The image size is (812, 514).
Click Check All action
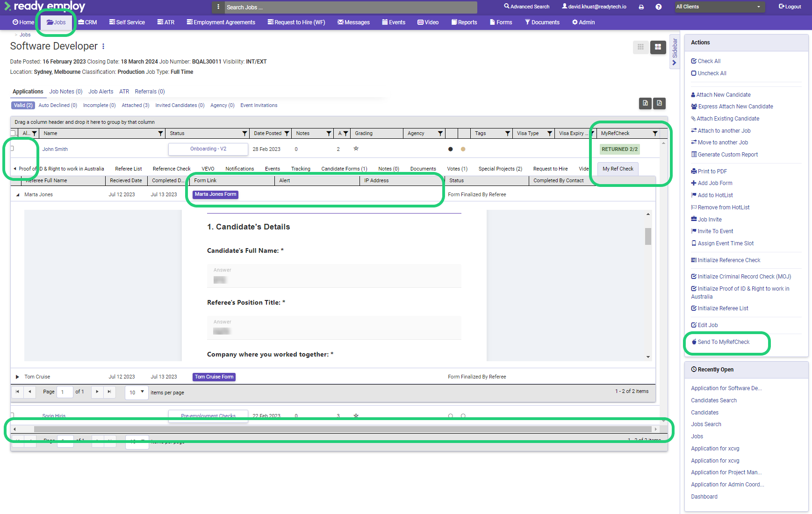click(706, 61)
